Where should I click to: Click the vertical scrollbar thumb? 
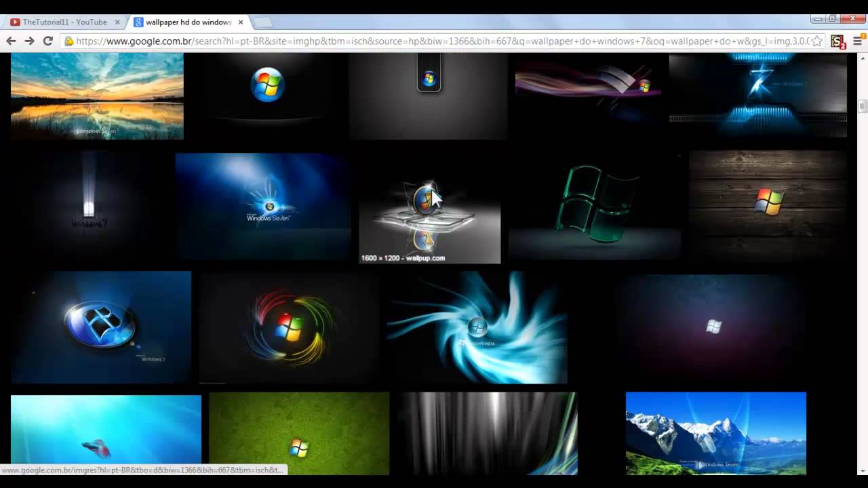tap(863, 106)
